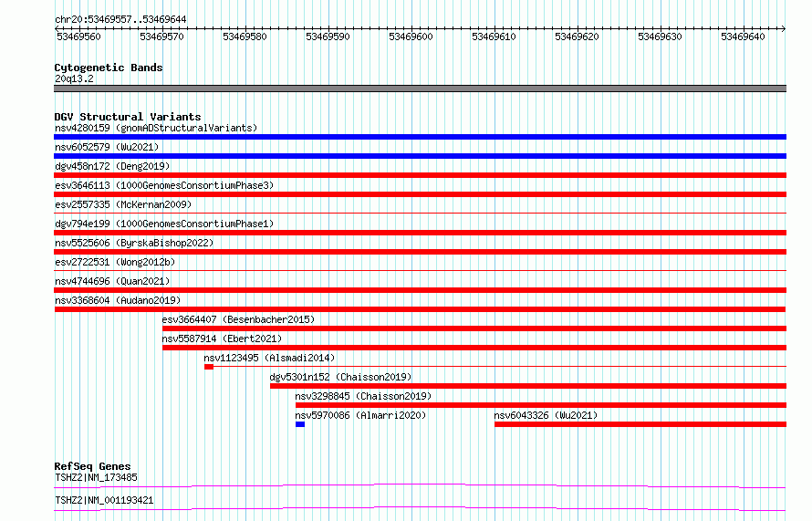Open TSHZ2|NM_173485 gene label
Viewport: 812px width, 521px height.
[x=96, y=477]
